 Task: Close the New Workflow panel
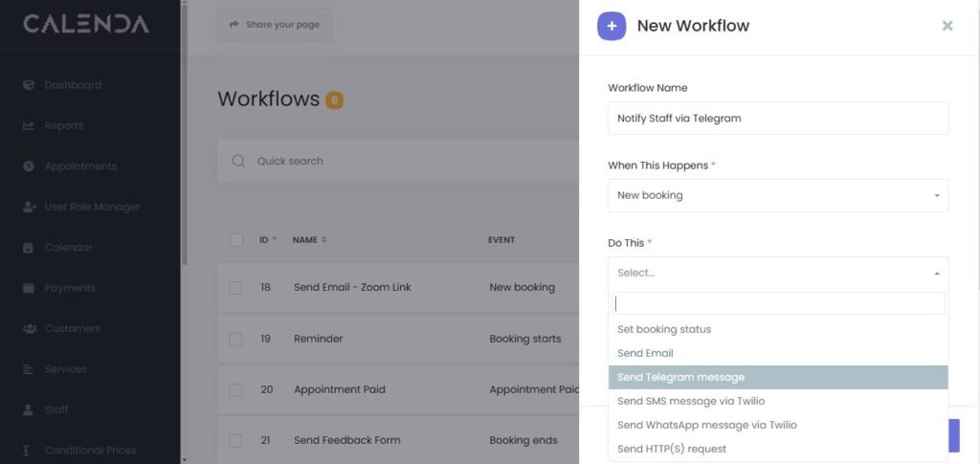pyautogui.click(x=947, y=26)
